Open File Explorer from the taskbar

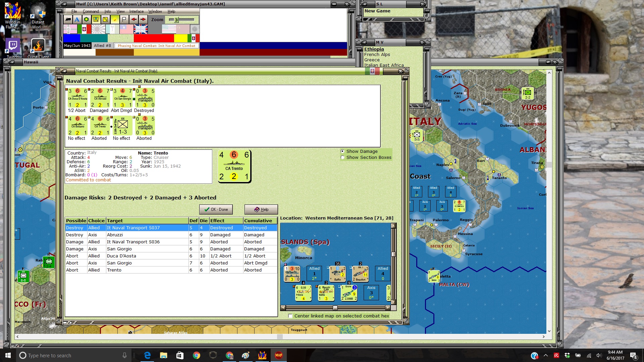tap(163, 355)
